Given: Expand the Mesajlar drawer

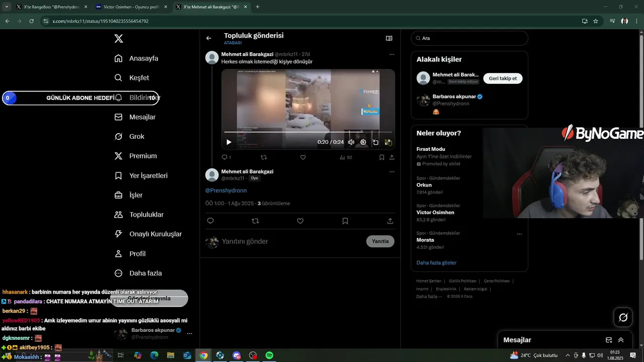Looking at the screenshot, I should 621,340.
